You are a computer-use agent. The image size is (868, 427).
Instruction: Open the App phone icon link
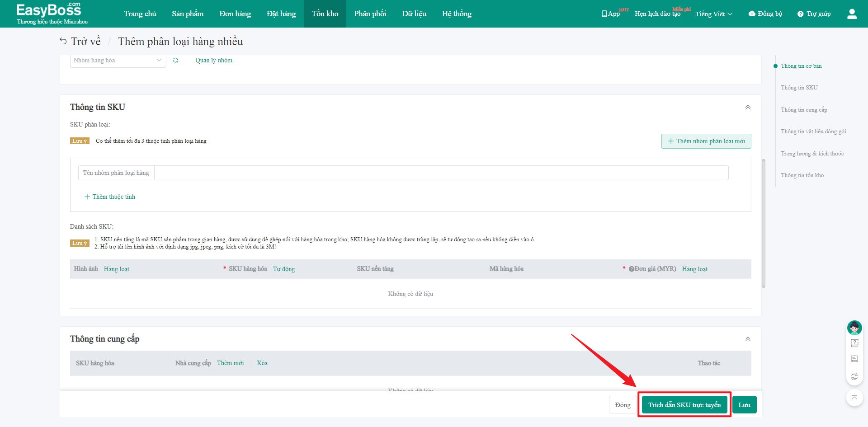pos(611,14)
